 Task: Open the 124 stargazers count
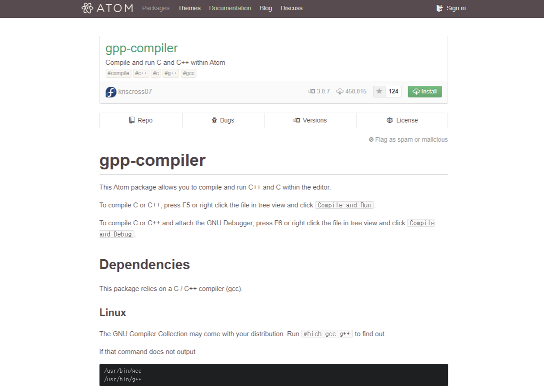coord(393,92)
